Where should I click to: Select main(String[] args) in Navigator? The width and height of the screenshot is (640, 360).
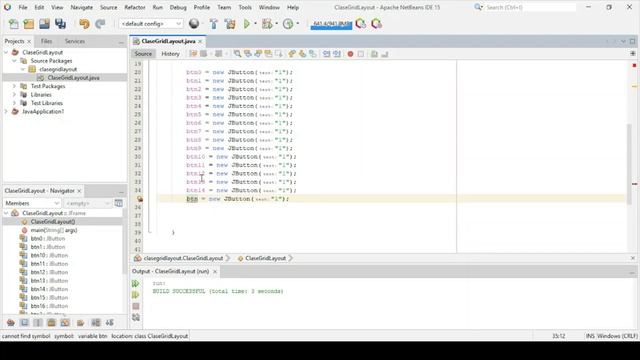tap(53, 230)
